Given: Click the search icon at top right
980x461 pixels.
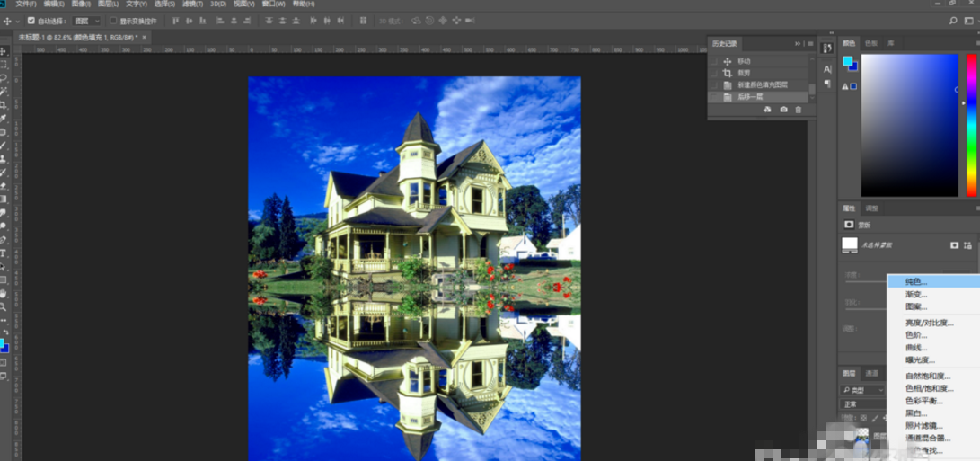Looking at the screenshot, I should (953, 21).
